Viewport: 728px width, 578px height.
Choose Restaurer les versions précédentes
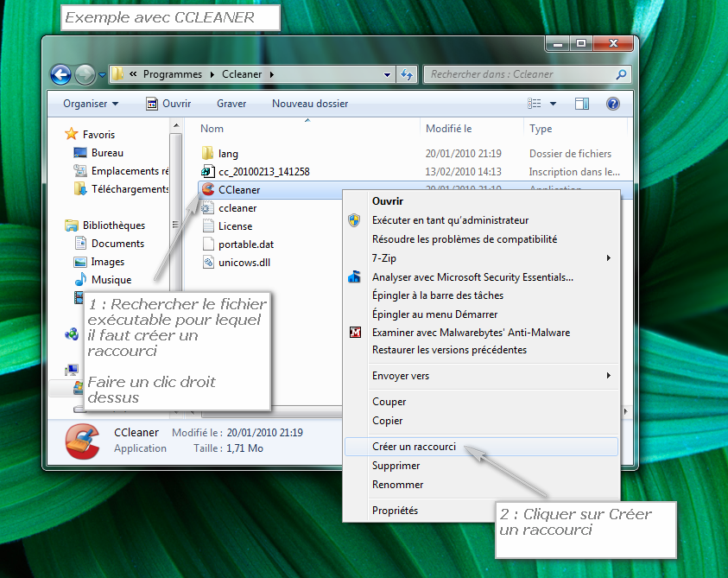482,350
